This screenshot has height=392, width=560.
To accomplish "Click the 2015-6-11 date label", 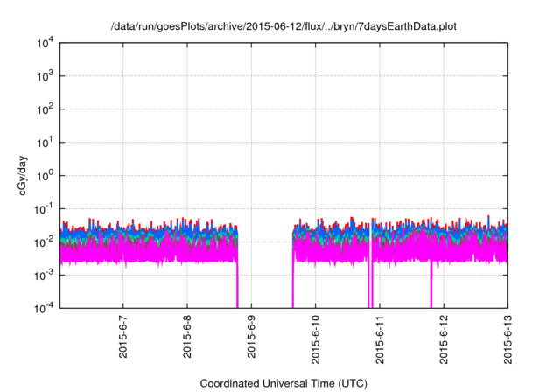I will (380, 339).
